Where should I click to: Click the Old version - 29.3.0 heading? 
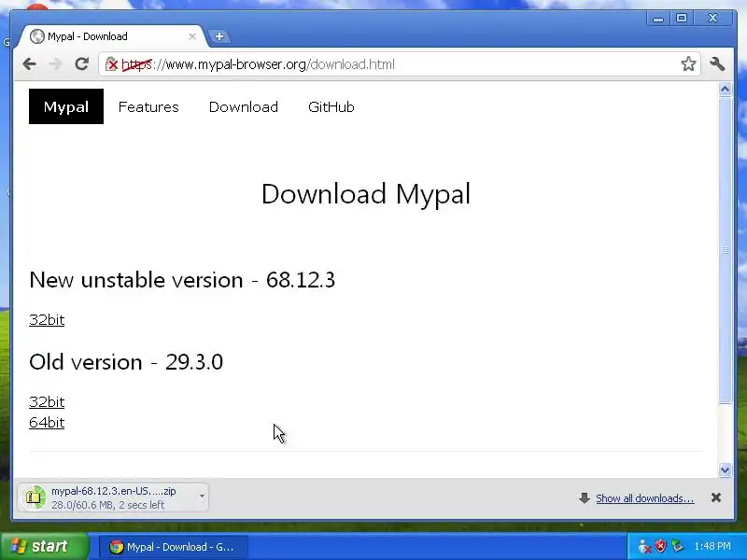(x=126, y=362)
